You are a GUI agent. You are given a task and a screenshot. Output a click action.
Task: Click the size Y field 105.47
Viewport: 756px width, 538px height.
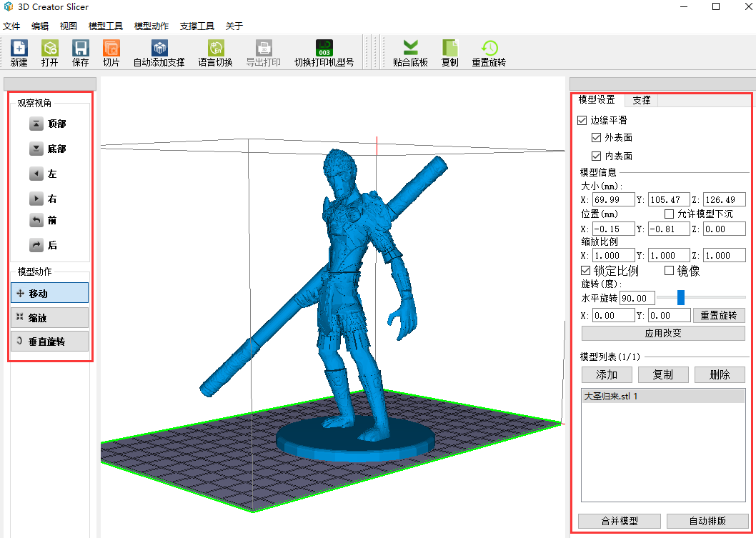(669, 199)
